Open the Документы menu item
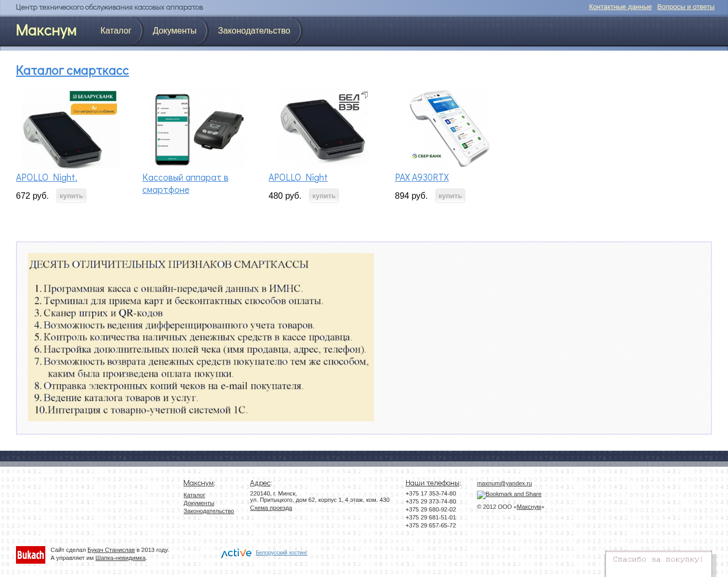Image resolution: width=728 pixels, height=577 pixels. (175, 31)
